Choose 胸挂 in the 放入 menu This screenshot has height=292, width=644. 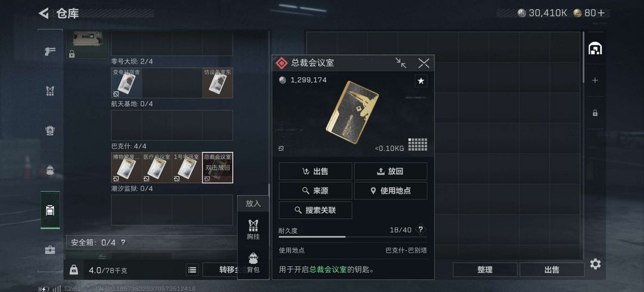pos(253,229)
